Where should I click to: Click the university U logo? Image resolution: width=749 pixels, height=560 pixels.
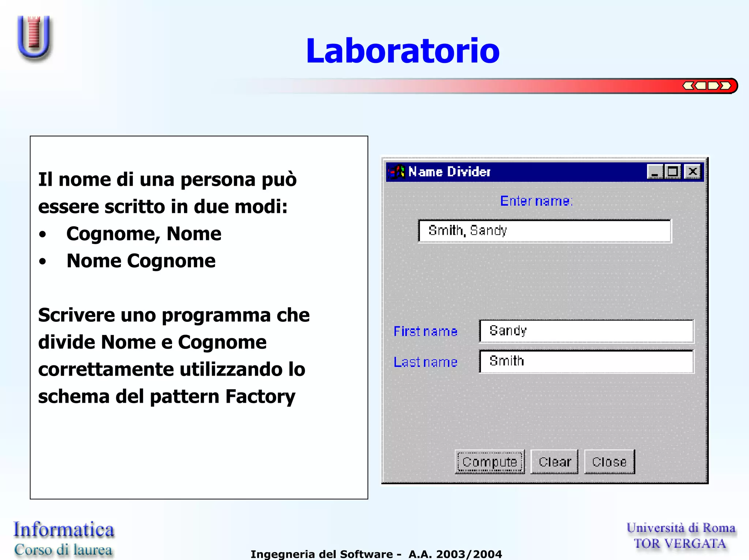[34, 37]
